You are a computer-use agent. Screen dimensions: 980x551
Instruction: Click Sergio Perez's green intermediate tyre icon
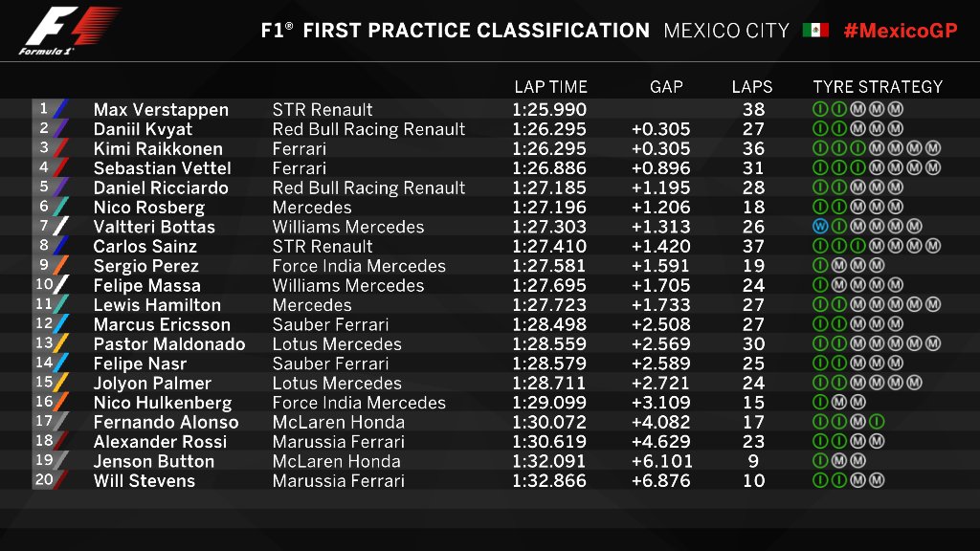819,266
